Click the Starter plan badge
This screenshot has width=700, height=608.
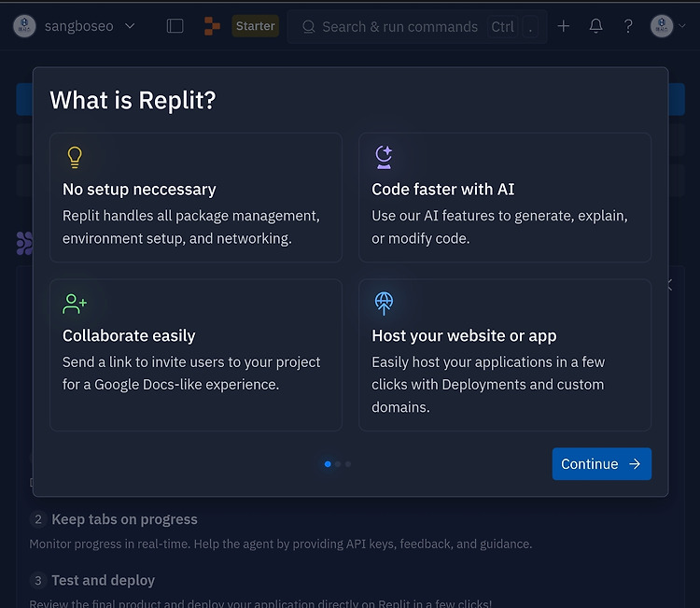point(256,26)
